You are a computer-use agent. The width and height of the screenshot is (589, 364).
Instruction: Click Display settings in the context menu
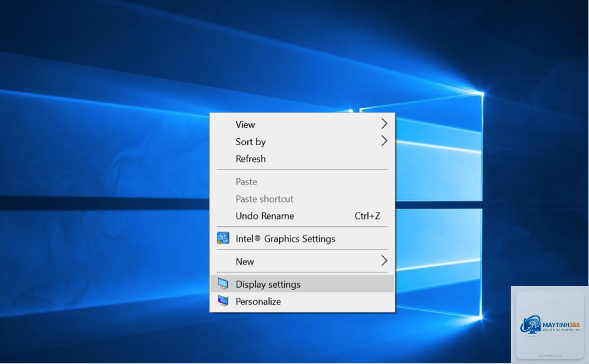[x=302, y=285]
